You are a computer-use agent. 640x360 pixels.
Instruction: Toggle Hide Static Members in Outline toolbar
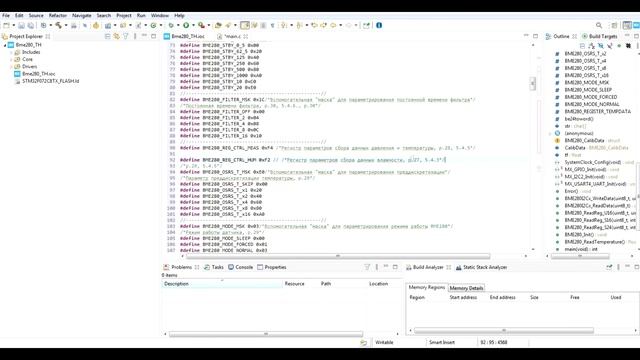(609, 46)
